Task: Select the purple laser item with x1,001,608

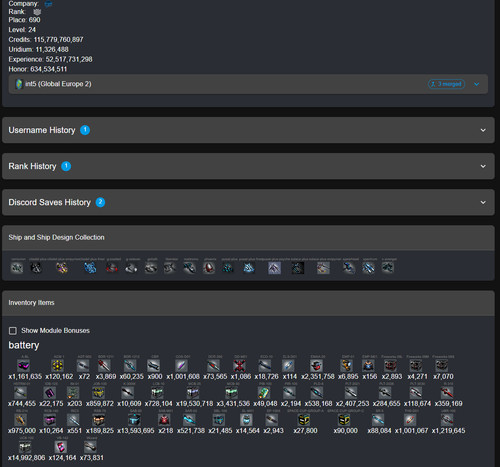Action: click(182, 365)
